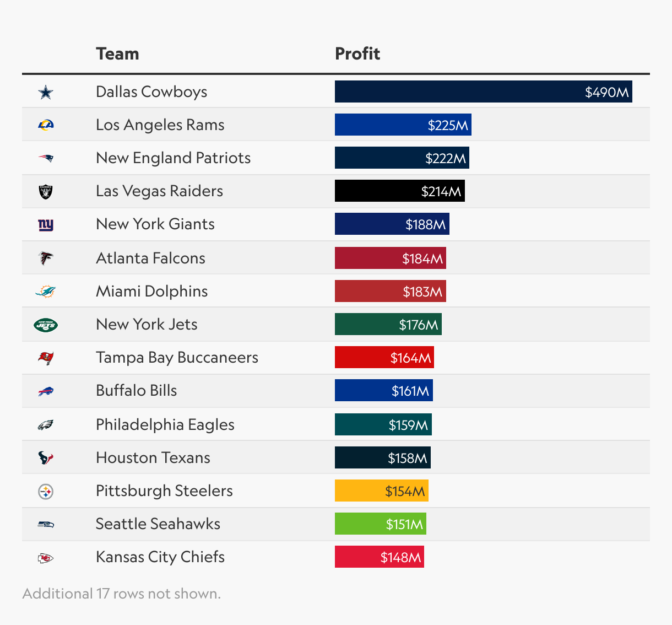Image resolution: width=672 pixels, height=625 pixels.
Task: Click the New York Jets green logo
Action: (46, 325)
